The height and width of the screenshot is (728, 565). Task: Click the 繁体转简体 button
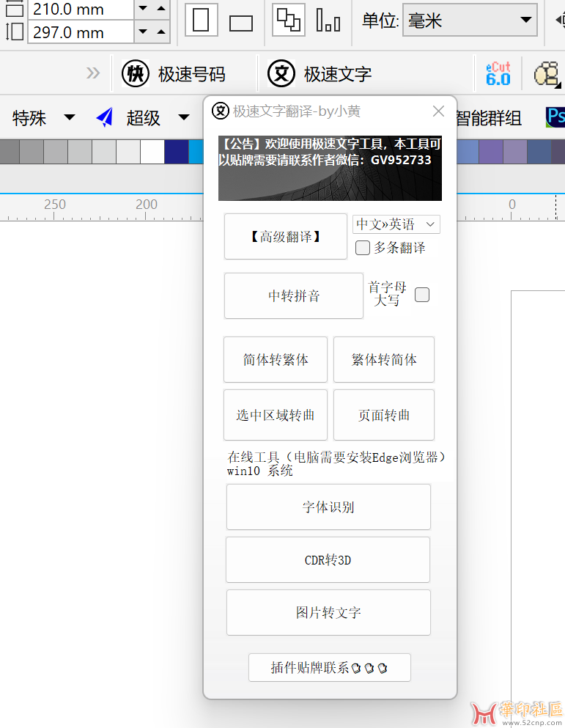[x=384, y=359]
